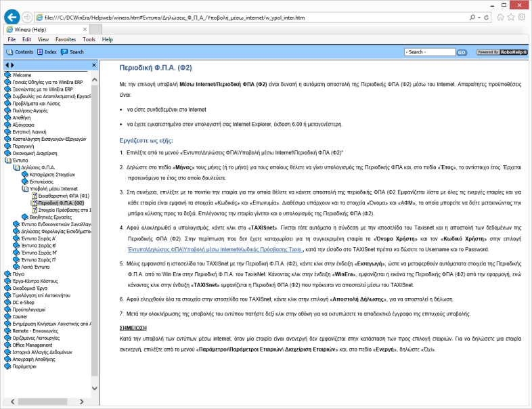Click the Powered by RoboHelp logo
532x409 pixels.
pyautogui.click(x=502, y=52)
